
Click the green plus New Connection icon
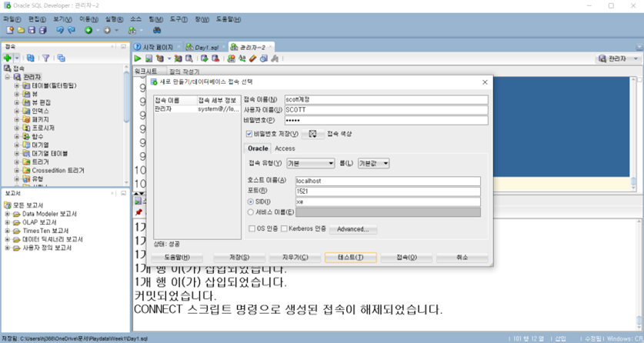pyautogui.click(x=8, y=58)
